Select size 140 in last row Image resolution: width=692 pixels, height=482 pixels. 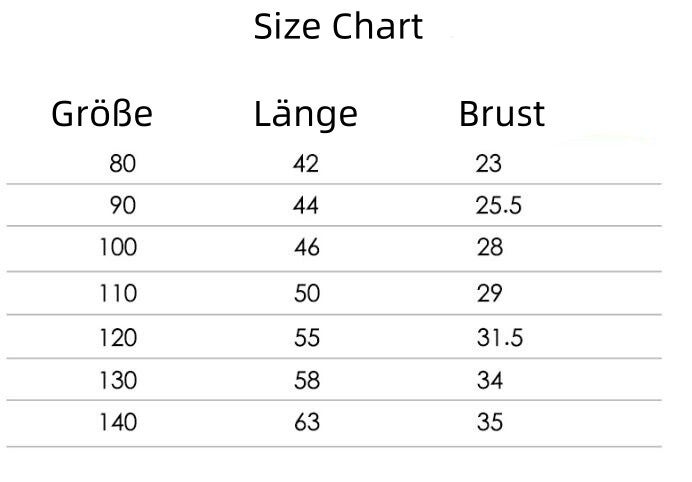(118, 422)
